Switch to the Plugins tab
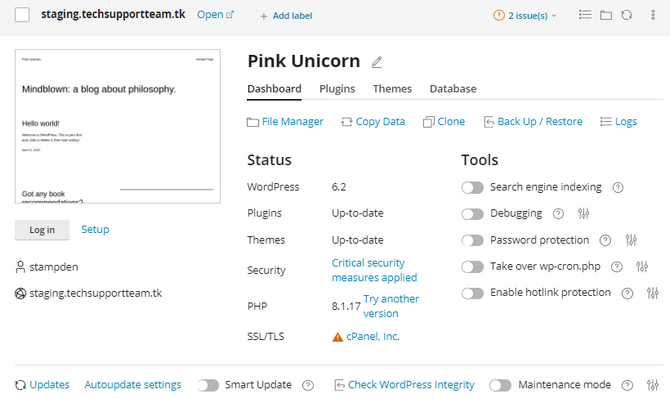Image resolution: width=670 pixels, height=399 pixels. tap(337, 89)
